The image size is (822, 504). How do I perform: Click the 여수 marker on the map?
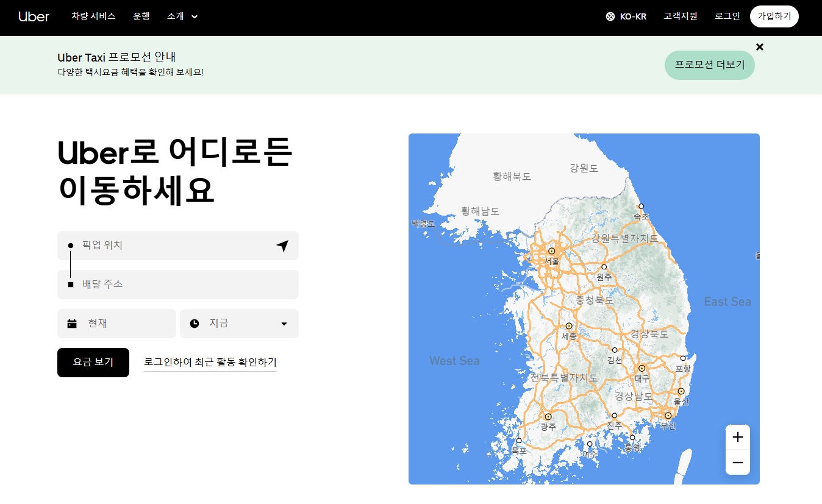point(590,444)
